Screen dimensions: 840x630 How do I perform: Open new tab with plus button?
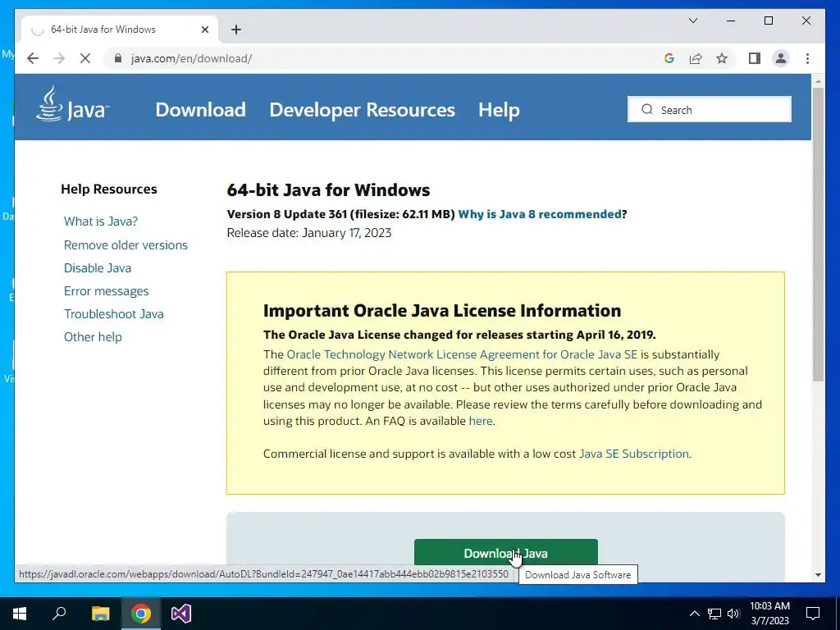[236, 30]
